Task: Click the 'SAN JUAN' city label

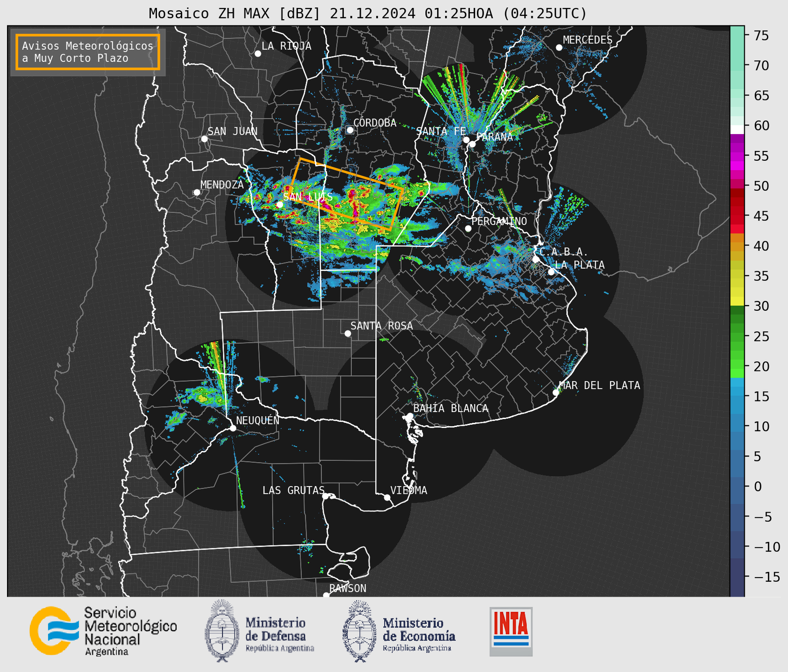Action: click(x=233, y=131)
